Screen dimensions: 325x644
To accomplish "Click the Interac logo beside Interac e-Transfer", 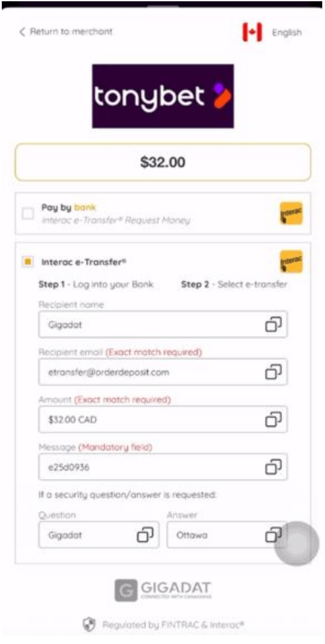I will pyautogui.click(x=291, y=262).
